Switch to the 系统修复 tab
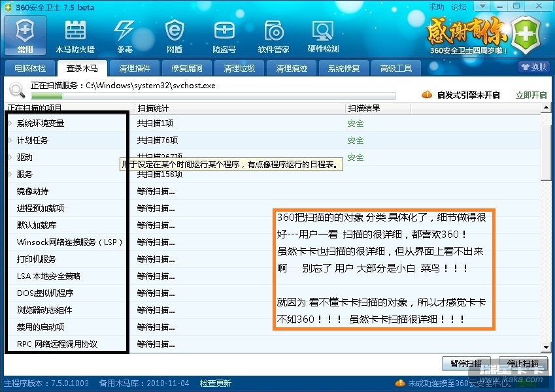Image resolution: width=555 pixels, height=392 pixels. 344,68
